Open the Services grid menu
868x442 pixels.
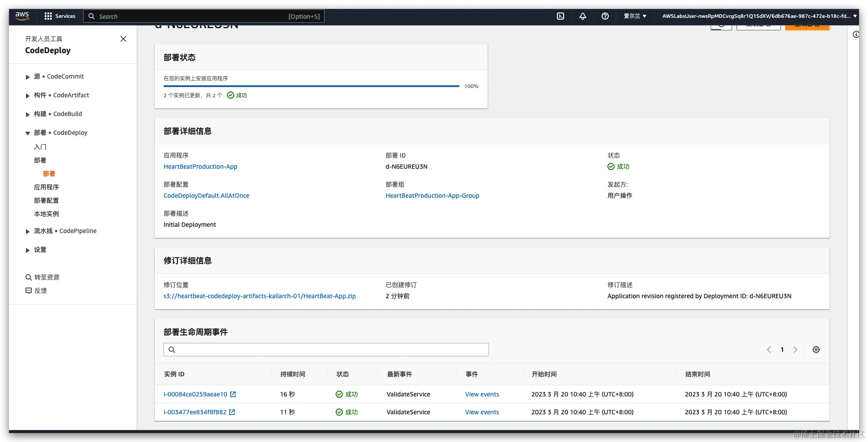[60, 16]
